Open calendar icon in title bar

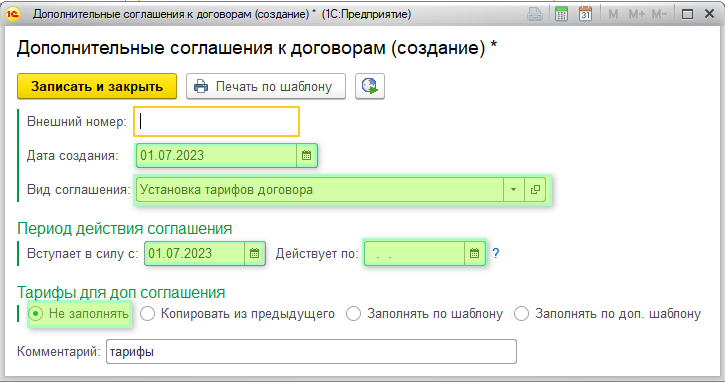click(585, 14)
